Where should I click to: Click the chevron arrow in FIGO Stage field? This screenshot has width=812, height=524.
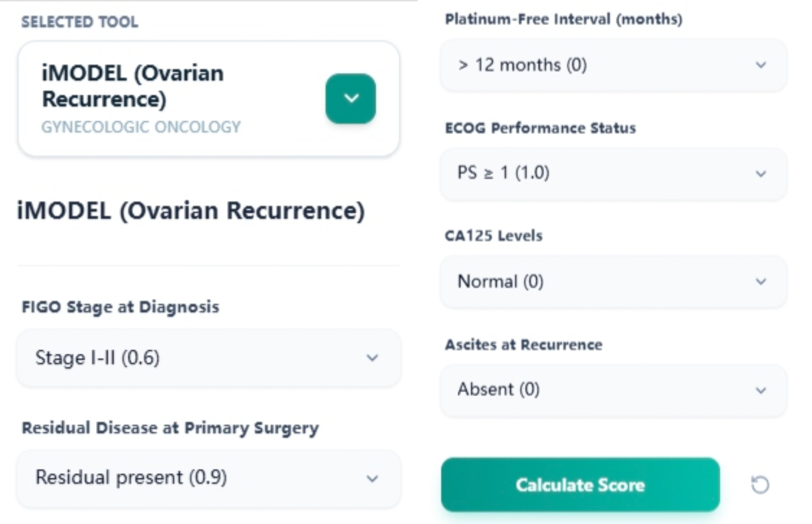[372, 358]
